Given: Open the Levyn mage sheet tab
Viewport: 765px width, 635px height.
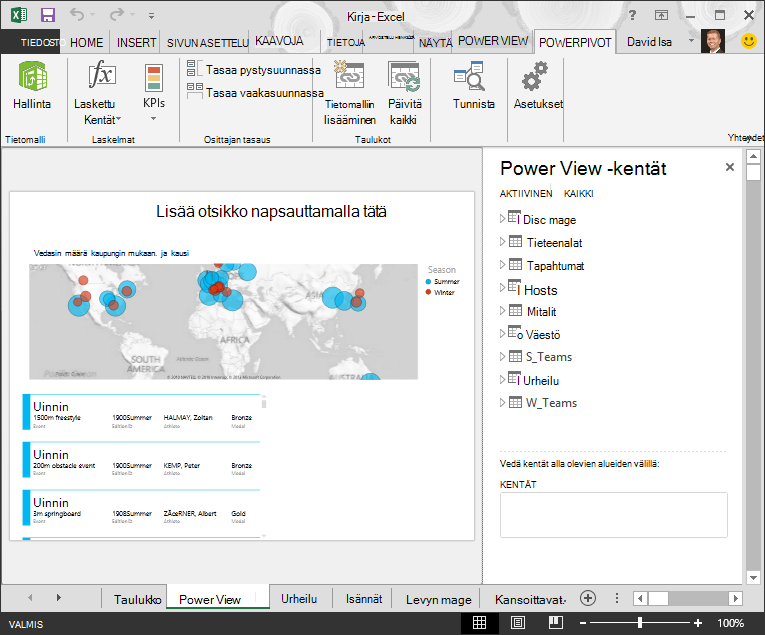Looking at the screenshot, I should [x=439, y=599].
